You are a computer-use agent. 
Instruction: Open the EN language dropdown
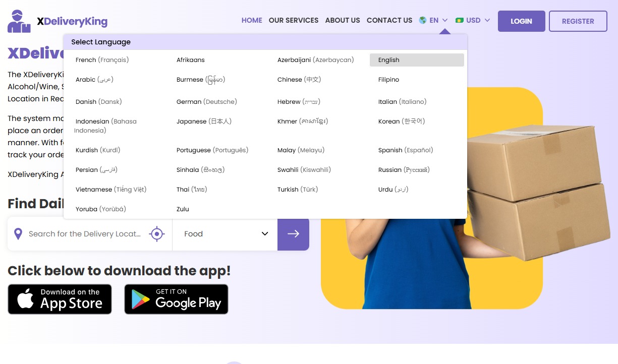tap(433, 20)
